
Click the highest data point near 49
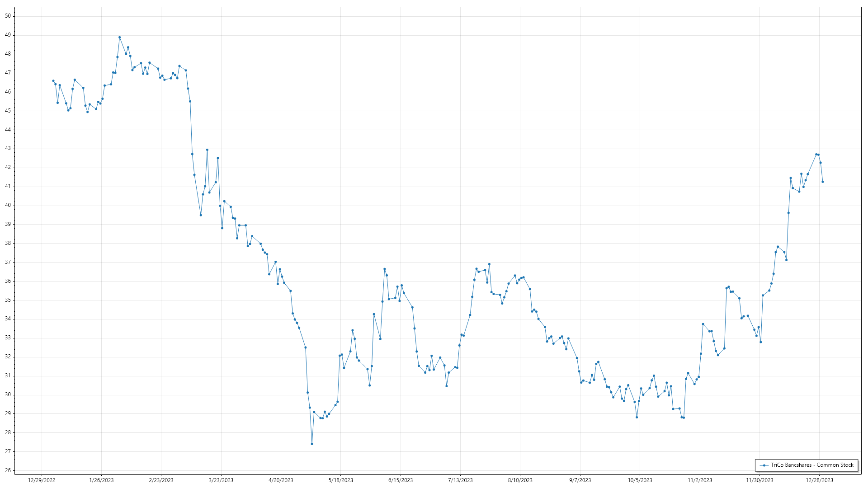point(119,38)
